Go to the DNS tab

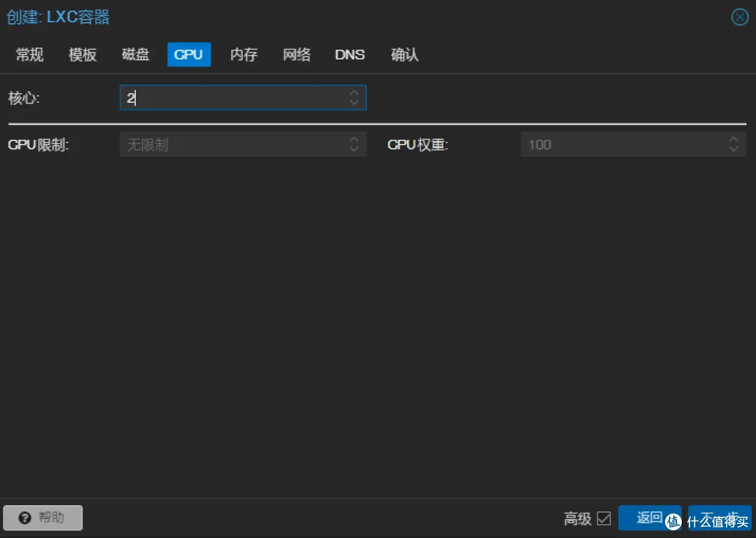(x=350, y=55)
